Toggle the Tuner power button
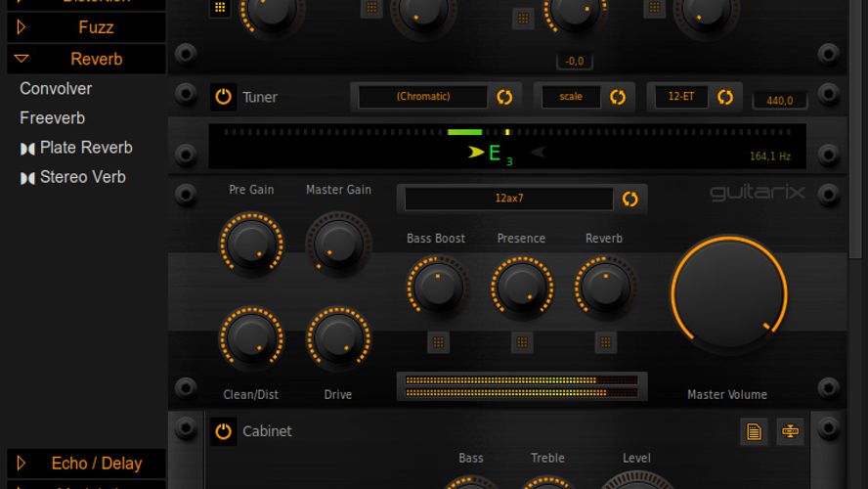 223,97
